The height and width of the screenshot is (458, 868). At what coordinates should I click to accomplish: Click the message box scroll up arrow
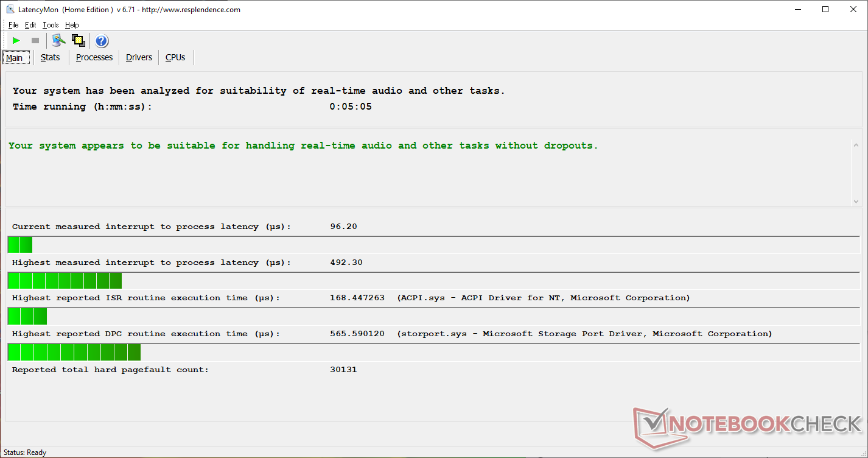point(856,145)
